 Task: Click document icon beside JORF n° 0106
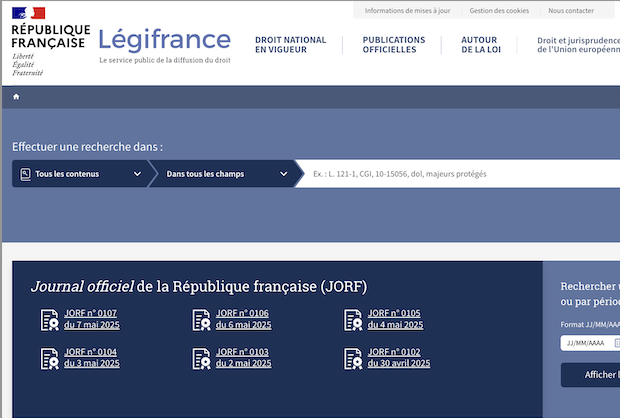201,320
